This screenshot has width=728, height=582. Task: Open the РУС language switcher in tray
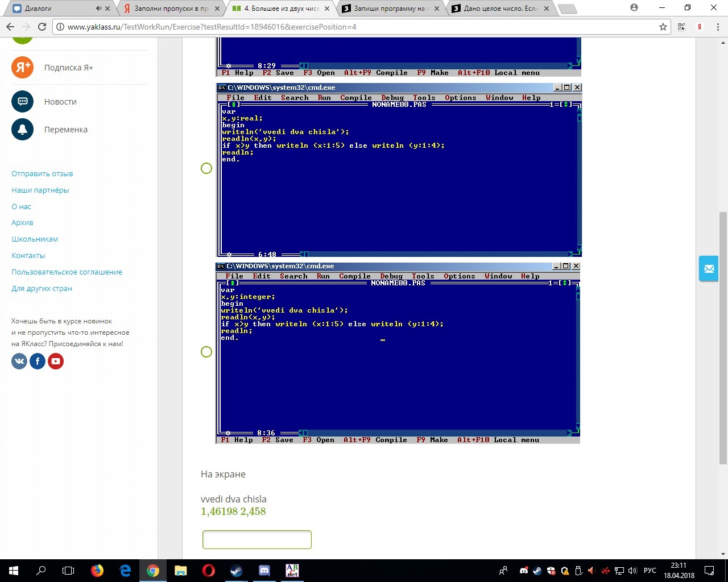point(650,571)
